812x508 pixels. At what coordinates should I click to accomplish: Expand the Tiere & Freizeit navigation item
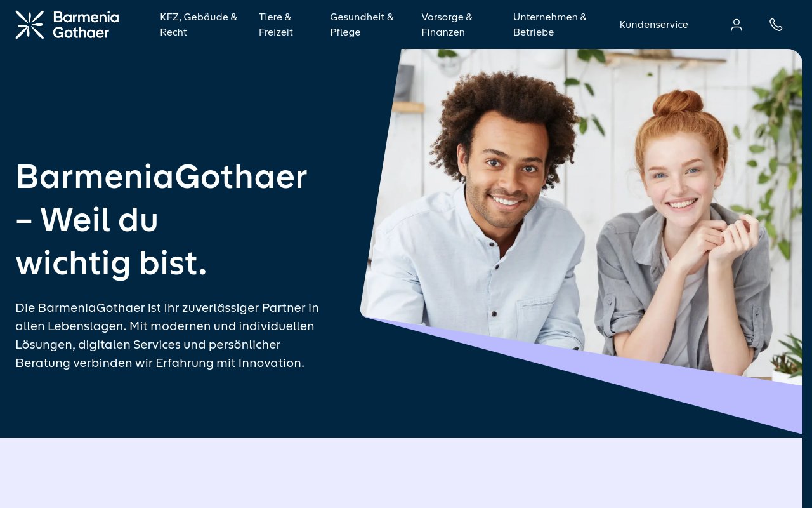pyautogui.click(x=276, y=25)
